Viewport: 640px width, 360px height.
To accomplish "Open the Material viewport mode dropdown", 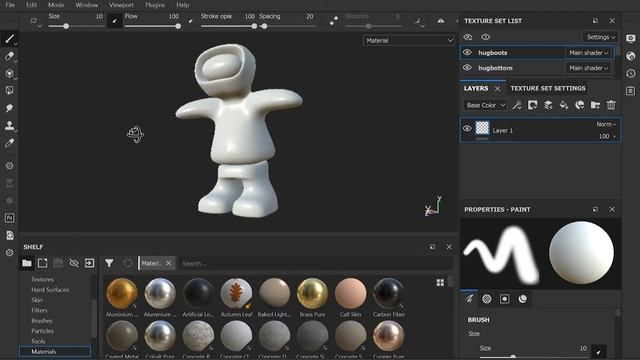I will pyautogui.click(x=409, y=40).
